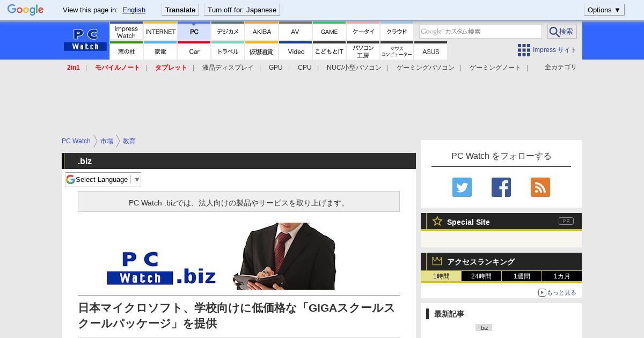The width and height of the screenshot is (644, 338).
Task: Go to the モバイルノート category
Action: click(x=118, y=68)
